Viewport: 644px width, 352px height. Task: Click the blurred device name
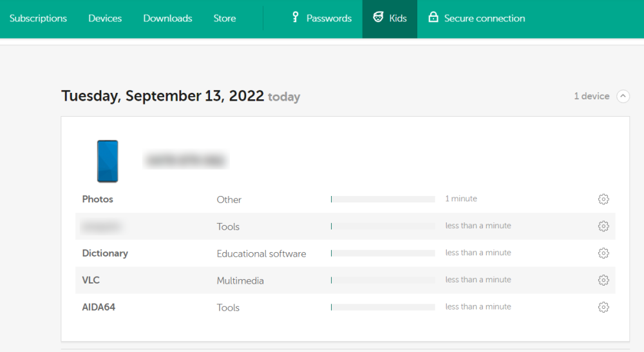[185, 159]
